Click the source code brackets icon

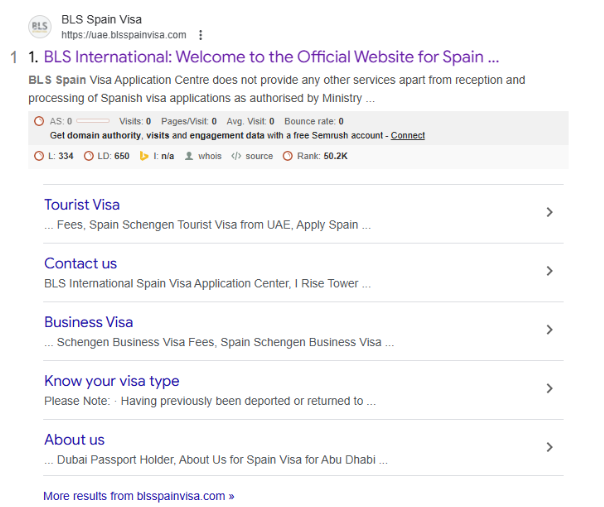236,156
